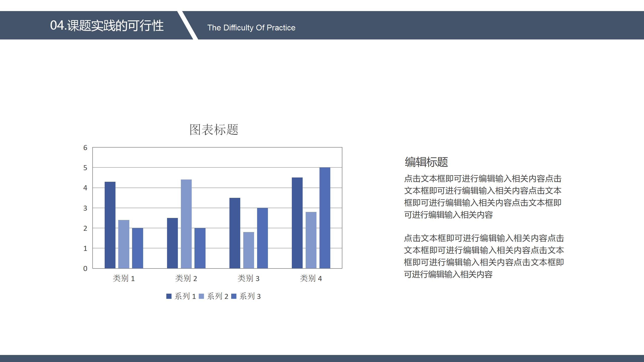Select the 系列 3 bar in 类别 2
This screenshot has height=362, width=644.
pos(200,248)
